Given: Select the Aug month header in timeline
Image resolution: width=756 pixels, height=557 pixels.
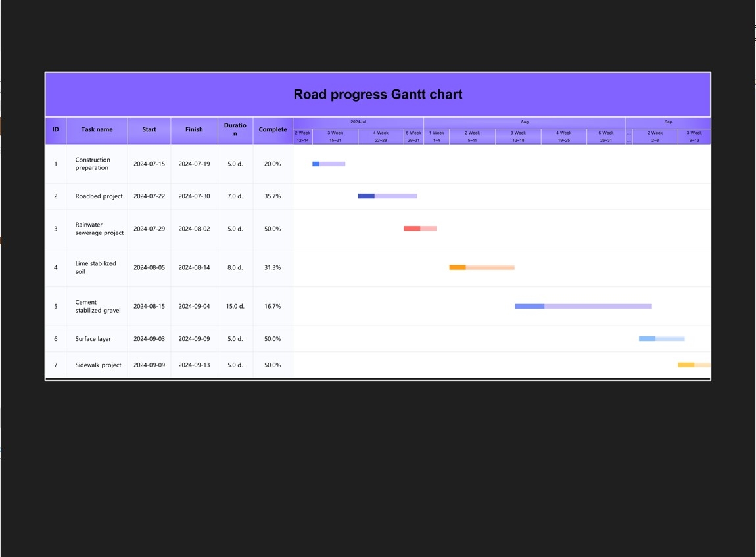Looking at the screenshot, I should pyautogui.click(x=524, y=122).
